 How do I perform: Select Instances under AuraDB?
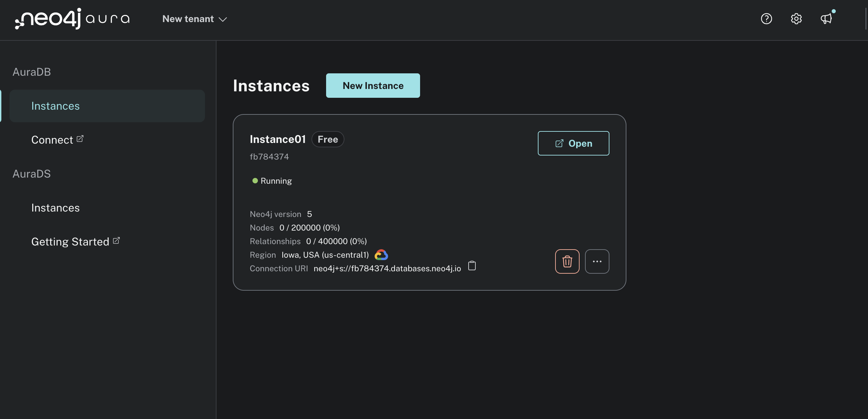click(x=55, y=106)
